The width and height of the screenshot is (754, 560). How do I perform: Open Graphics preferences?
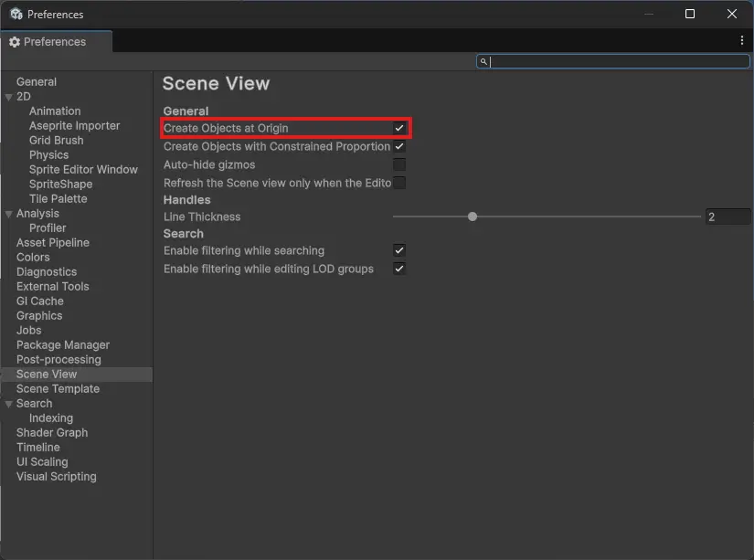pos(39,316)
